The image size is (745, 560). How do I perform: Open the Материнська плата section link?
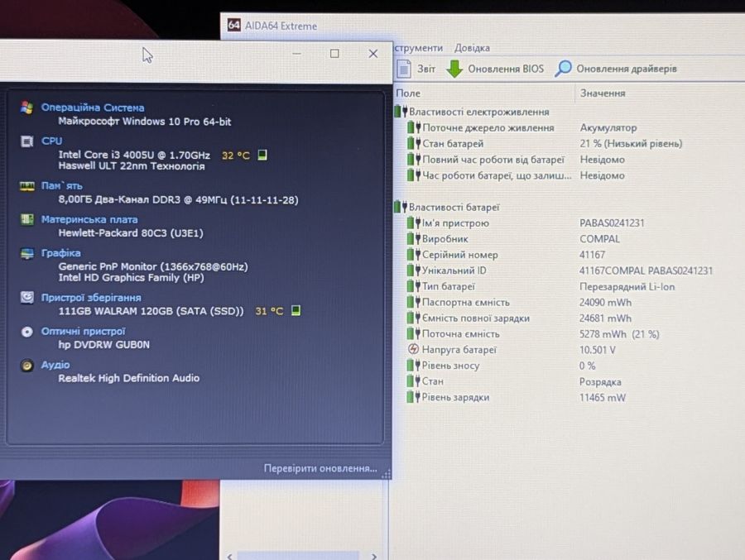coord(89,219)
